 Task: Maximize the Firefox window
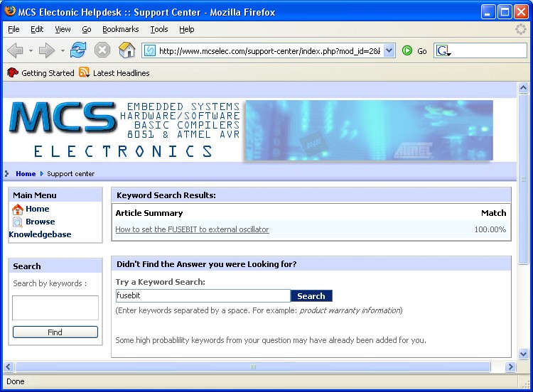tap(505, 12)
